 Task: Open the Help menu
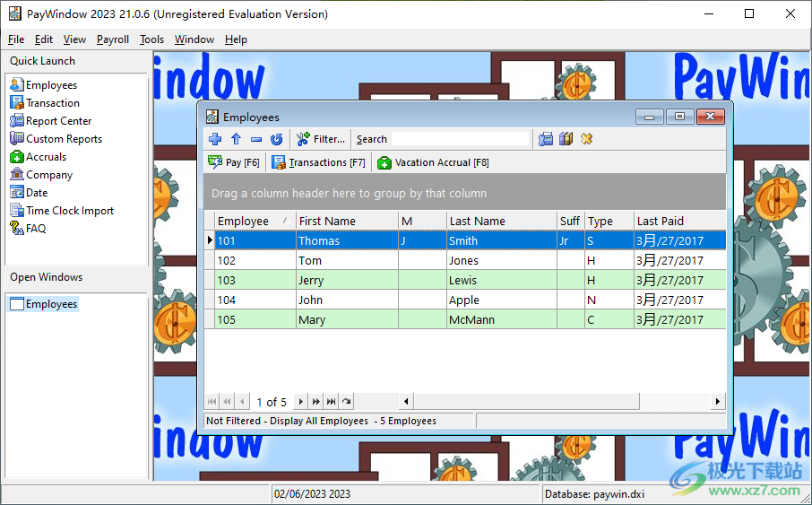pos(236,39)
